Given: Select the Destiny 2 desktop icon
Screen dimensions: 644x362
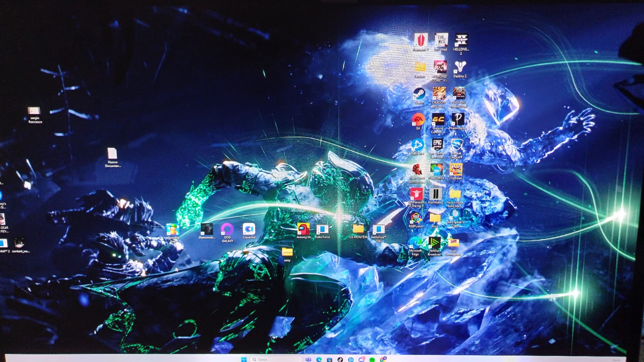Looking at the screenshot, I should tap(460, 67).
